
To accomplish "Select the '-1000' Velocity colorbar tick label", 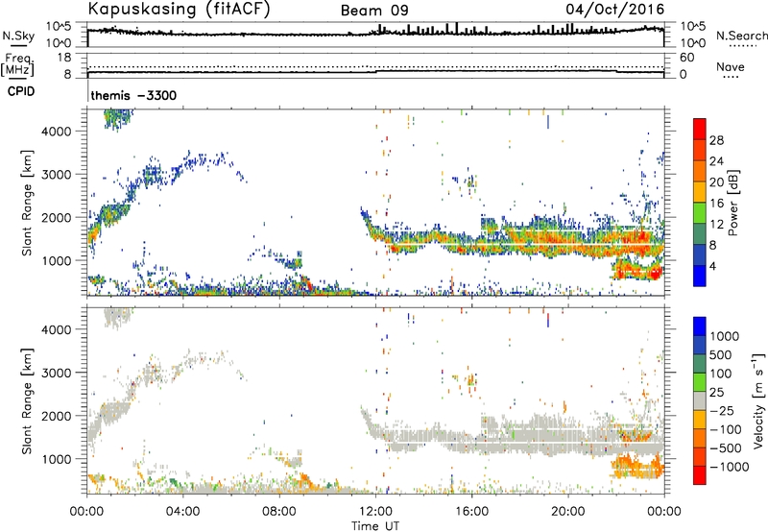I will click(729, 467).
